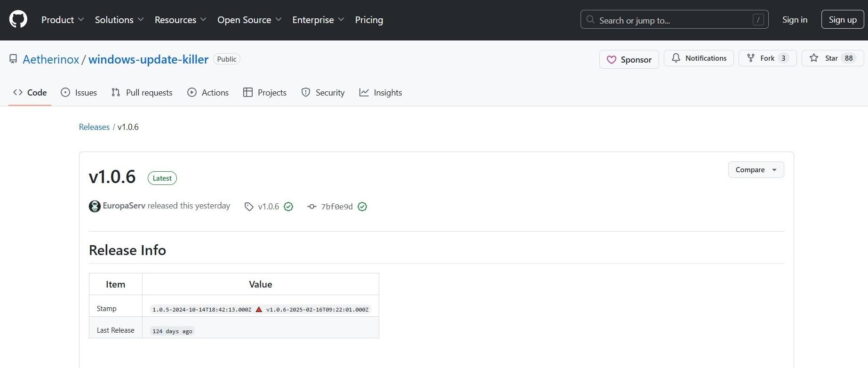
Task: Click EuropaServ's avatar image
Action: 95,206
